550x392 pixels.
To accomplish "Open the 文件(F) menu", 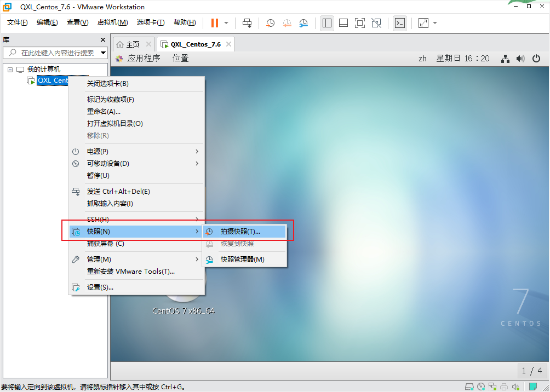I will coord(18,22).
